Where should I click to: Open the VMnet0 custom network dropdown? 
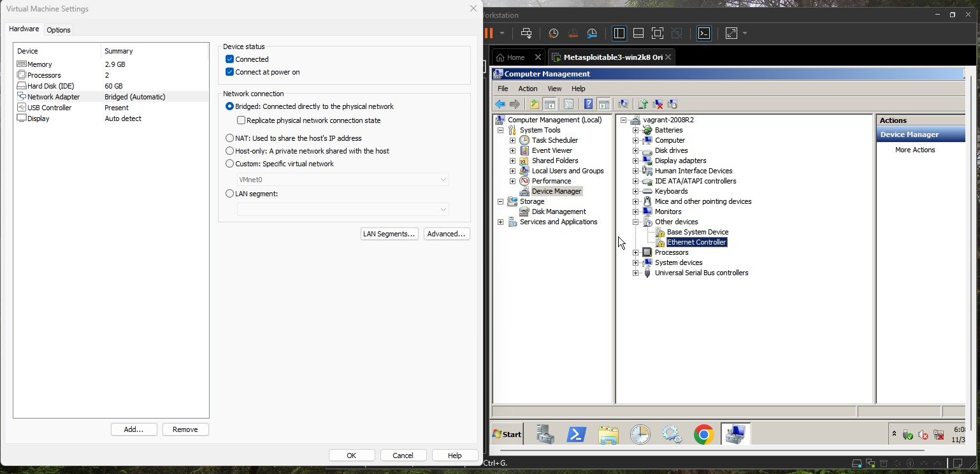click(343, 180)
